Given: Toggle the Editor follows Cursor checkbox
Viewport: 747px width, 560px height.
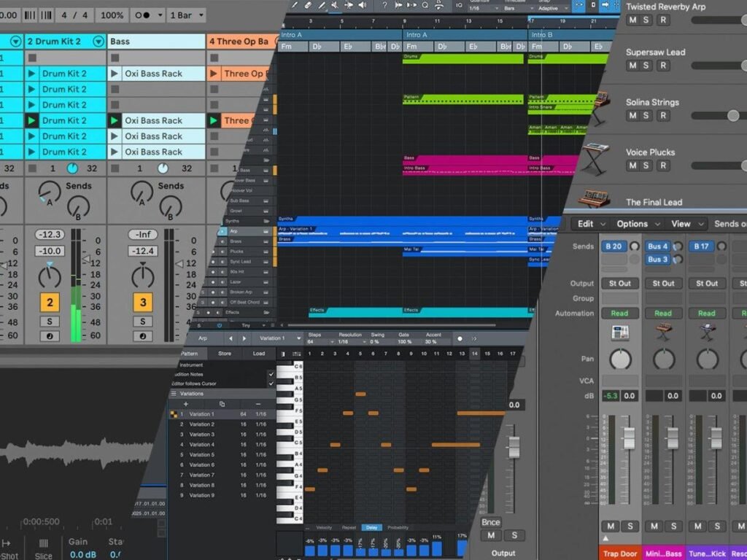Looking at the screenshot, I should click(x=271, y=384).
